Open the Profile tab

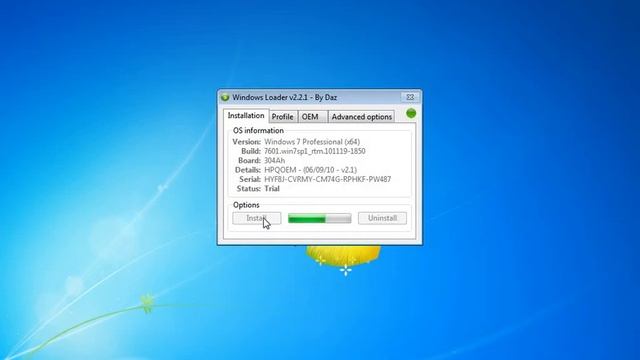point(282,117)
